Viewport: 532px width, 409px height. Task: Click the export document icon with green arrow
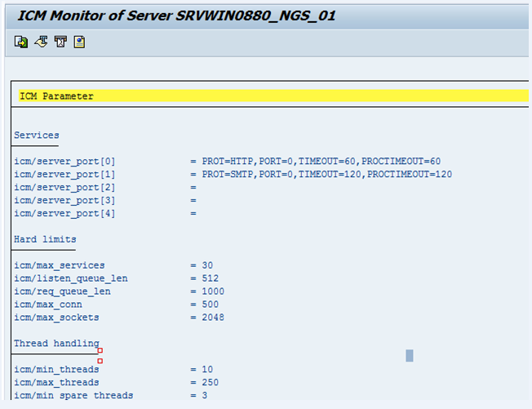[x=21, y=42]
